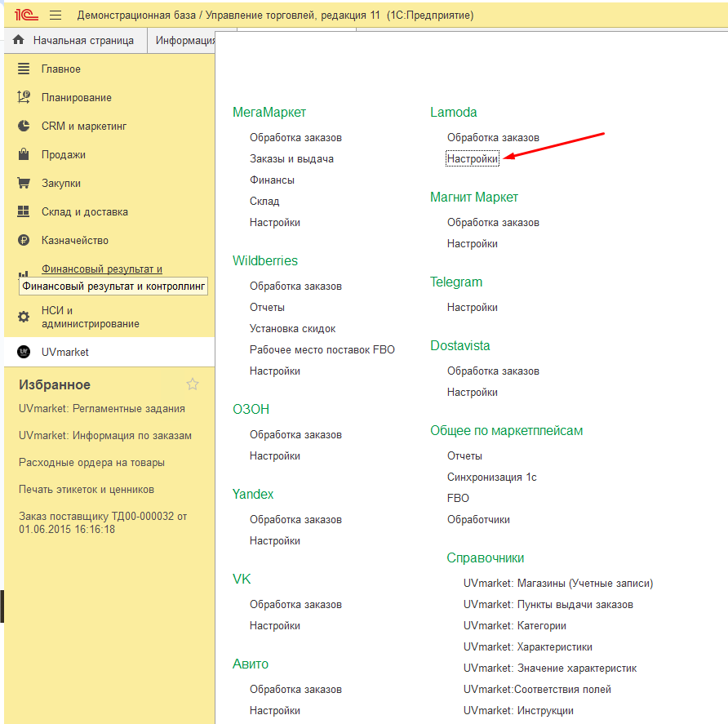Click the НСИ и администрирование gear icon

(24, 317)
